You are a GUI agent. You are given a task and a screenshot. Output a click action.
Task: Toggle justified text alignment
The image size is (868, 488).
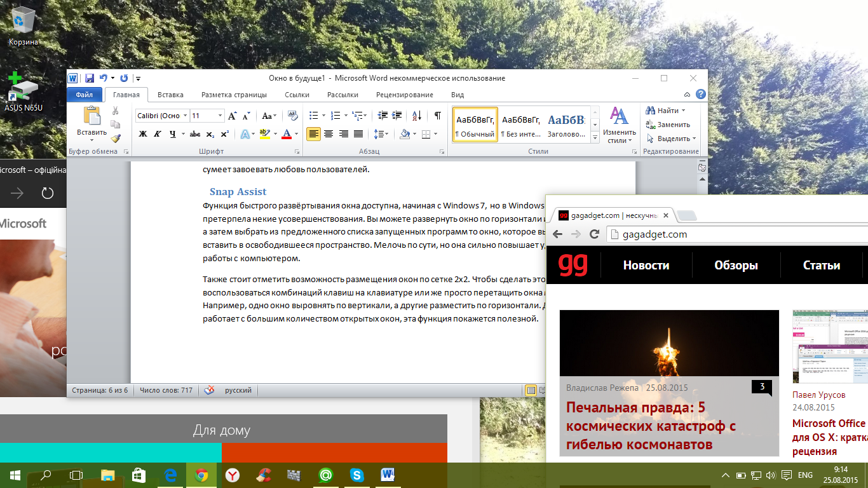[x=358, y=134]
